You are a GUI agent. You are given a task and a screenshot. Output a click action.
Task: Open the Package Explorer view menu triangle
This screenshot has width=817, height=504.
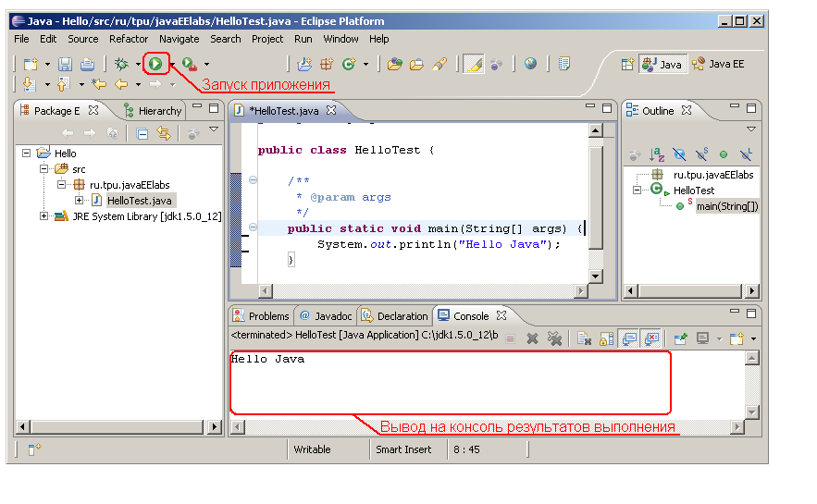click(214, 129)
